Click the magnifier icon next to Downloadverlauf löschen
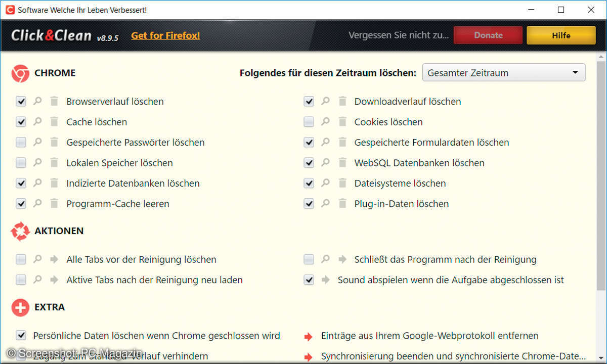Image resolution: width=607 pixels, height=364 pixels. (x=326, y=101)
